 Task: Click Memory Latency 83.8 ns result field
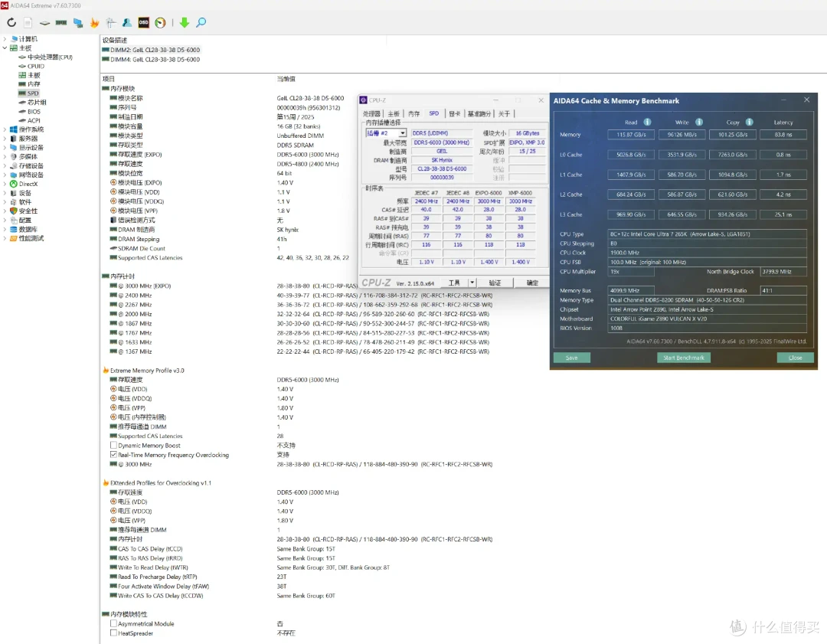click(x=783, y=135)
